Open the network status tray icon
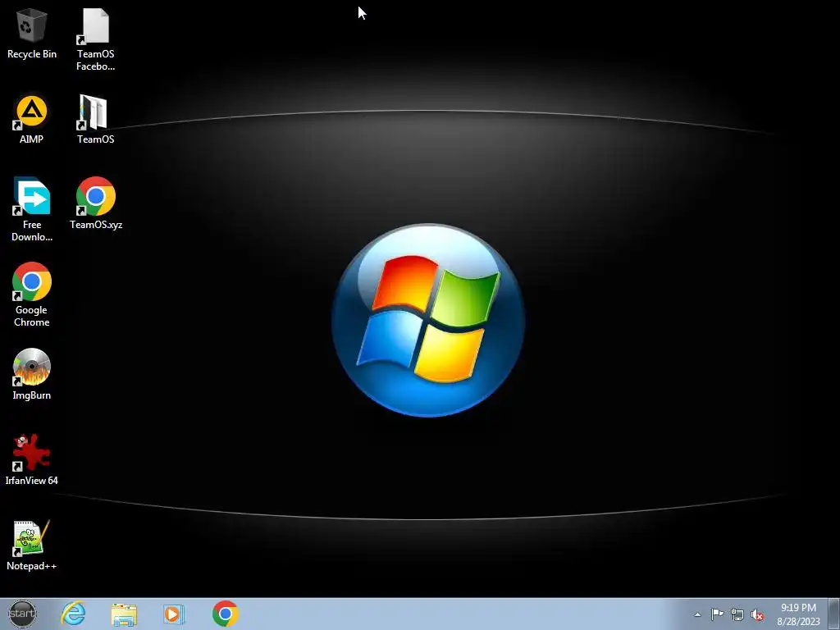The image size is (840, 630). pyautogui.click(x=737, y=614)
